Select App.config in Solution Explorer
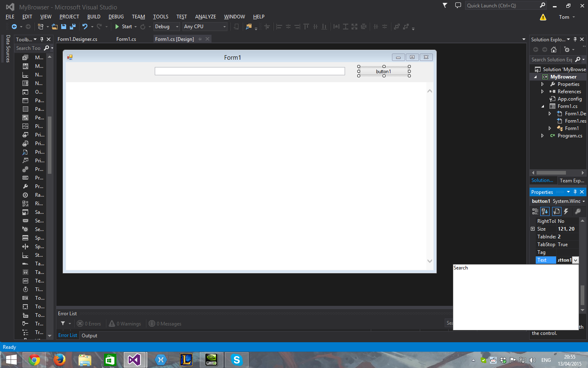 (x=570, y=99)
